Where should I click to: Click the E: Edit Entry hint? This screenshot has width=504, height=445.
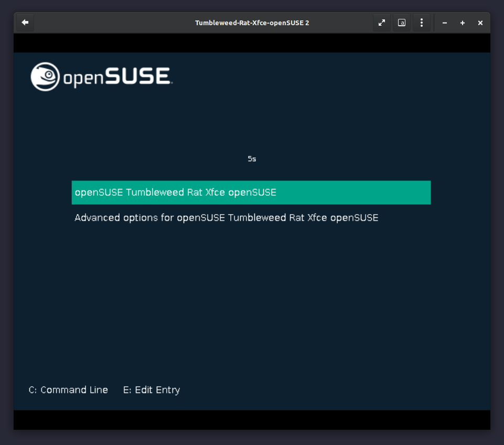(152, 390)
